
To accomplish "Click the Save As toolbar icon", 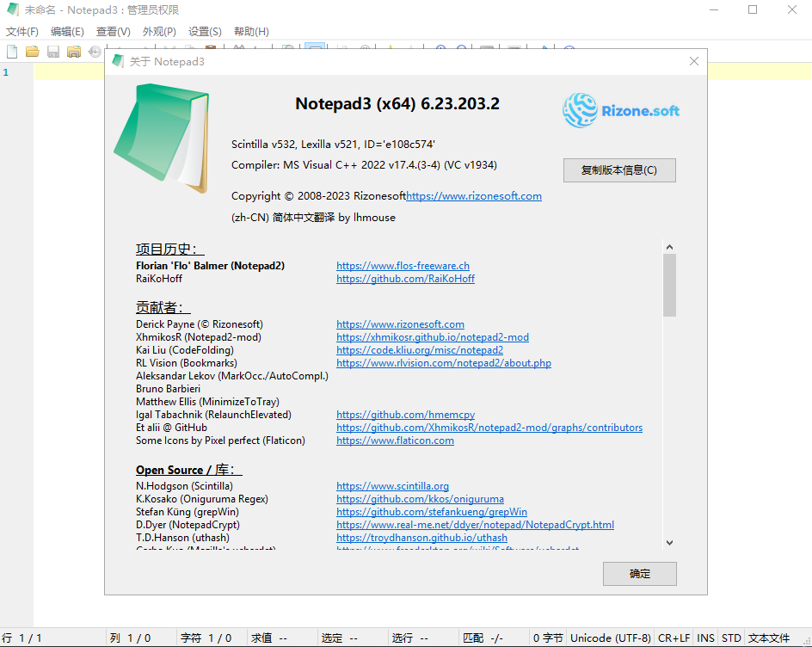I will coord(74,52).
